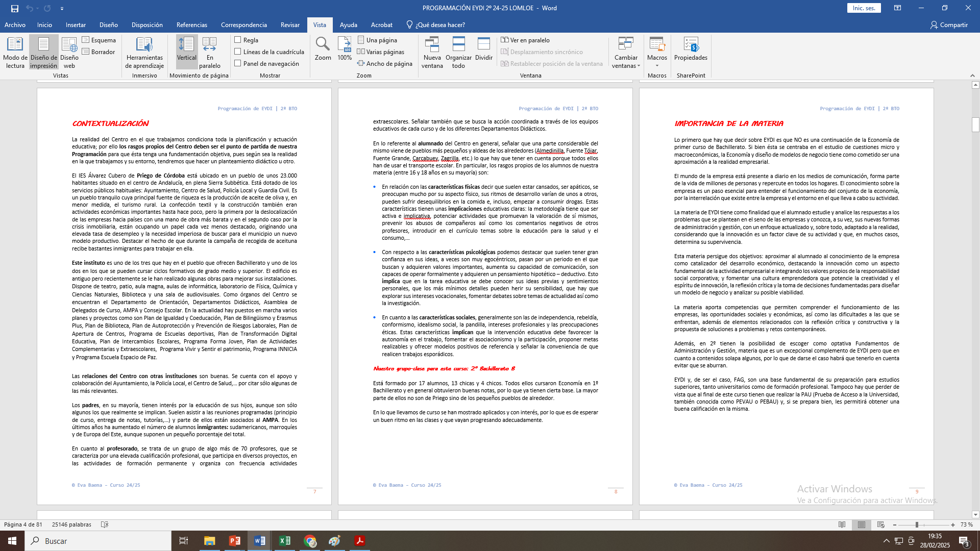Switch to the Disposición tab

(147, 24)
